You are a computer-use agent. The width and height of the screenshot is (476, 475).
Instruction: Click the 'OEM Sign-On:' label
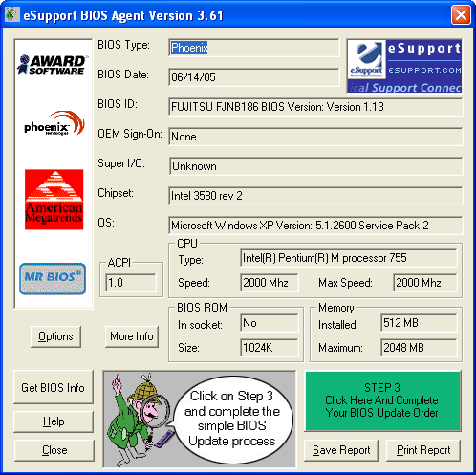[130, 134]
